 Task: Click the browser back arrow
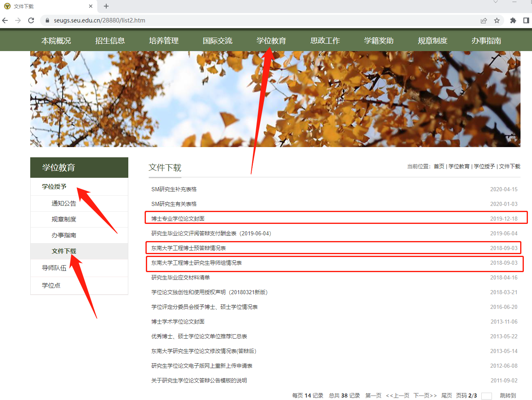(x=5, y=20)
